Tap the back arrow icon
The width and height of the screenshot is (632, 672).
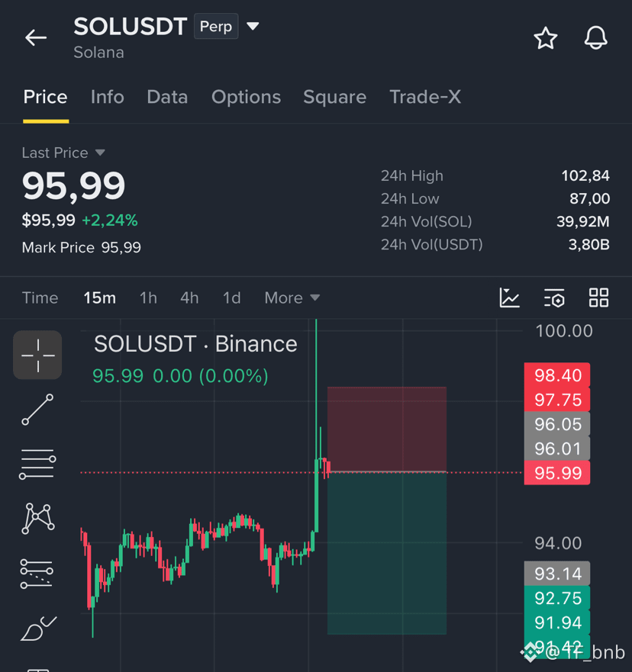pyautogui.click(x=36, y=37)
